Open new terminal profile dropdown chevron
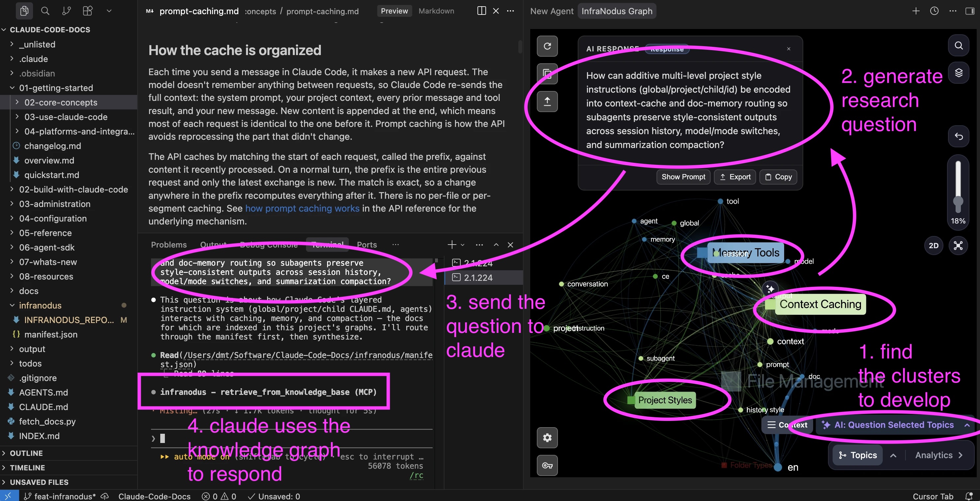 (463, 245)
